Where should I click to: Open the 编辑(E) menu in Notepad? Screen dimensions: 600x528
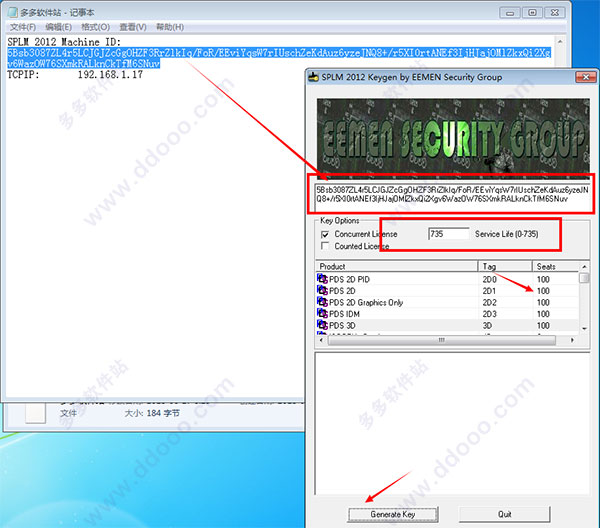tap(59, 27)
